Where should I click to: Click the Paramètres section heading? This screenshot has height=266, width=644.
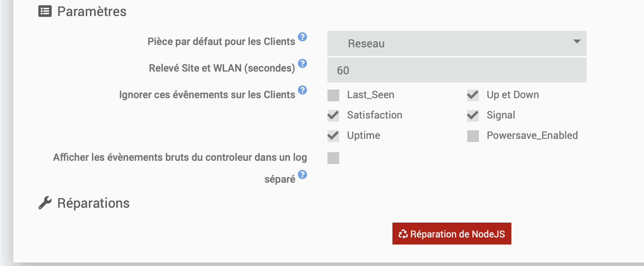(x=92, y=11)
